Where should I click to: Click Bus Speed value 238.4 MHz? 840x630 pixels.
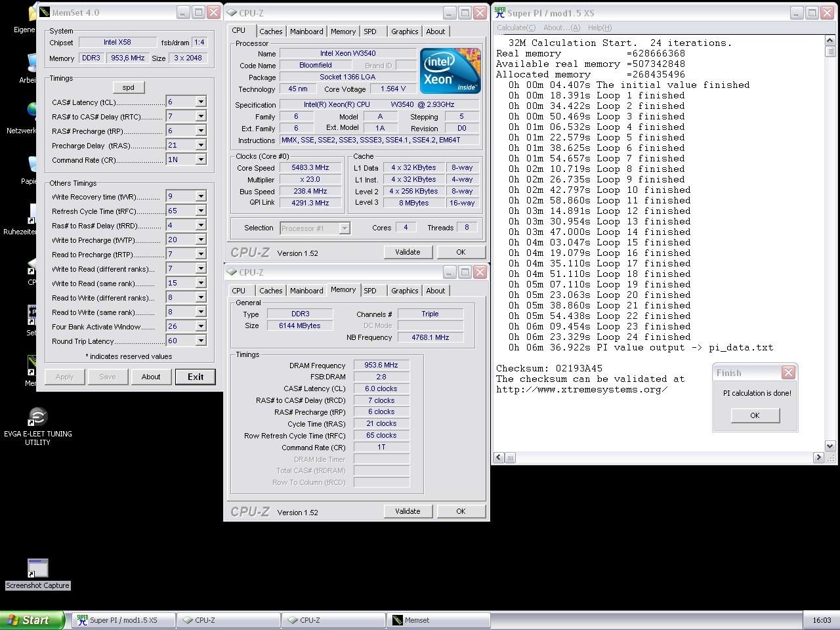point(310,192)
